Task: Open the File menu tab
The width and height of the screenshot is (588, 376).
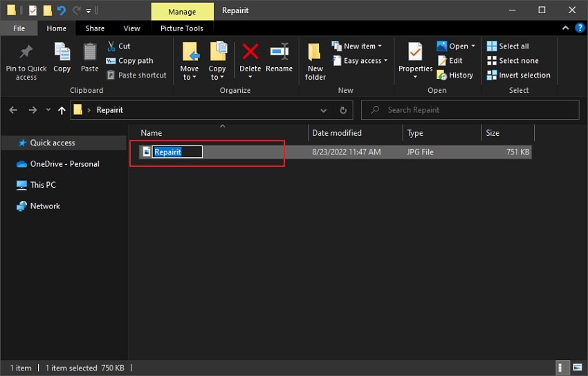Action: click(19, 28)
